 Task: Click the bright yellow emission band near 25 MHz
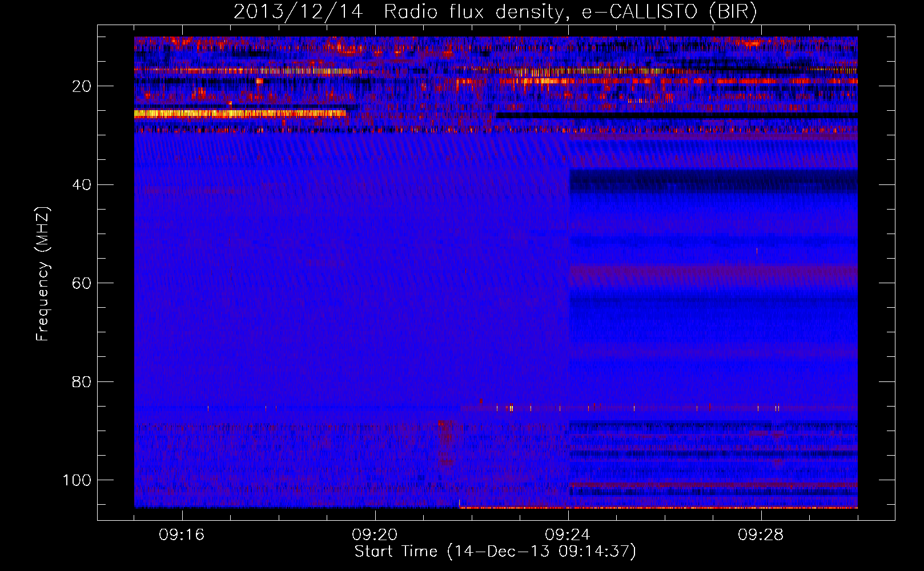tap(240, 114)
